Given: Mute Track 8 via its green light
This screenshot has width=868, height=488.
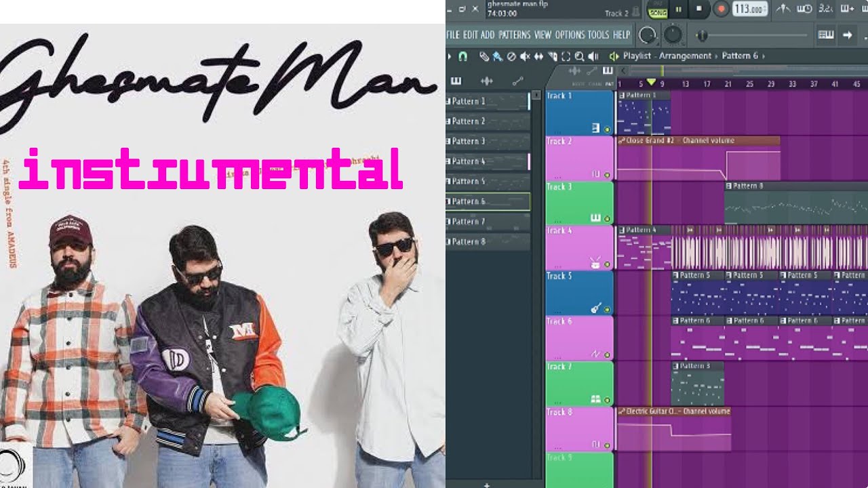Looking at the screenshot, I should point(608,445).
